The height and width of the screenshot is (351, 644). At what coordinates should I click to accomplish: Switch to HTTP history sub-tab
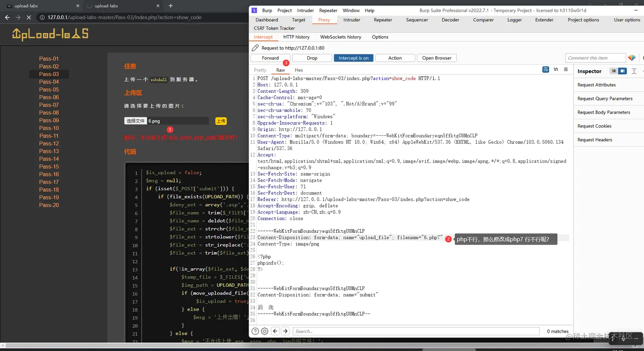(x=296, y=37)
